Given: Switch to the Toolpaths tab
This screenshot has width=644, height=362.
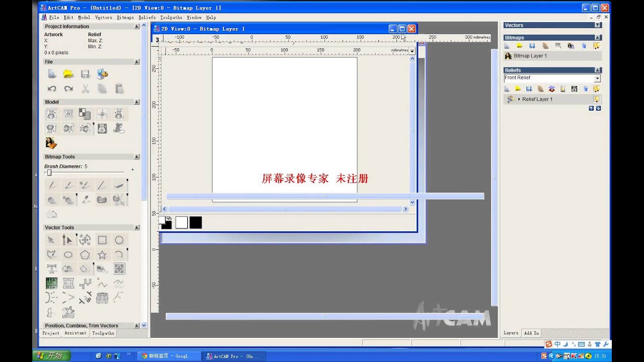Looking at the screenshot, I should [103, 333].
